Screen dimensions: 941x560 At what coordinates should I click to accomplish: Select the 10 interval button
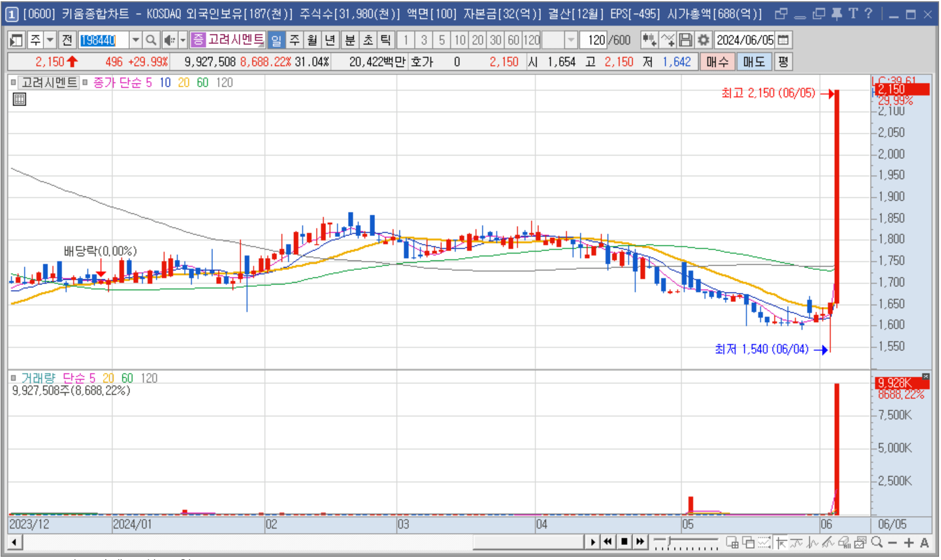point(460,40)
